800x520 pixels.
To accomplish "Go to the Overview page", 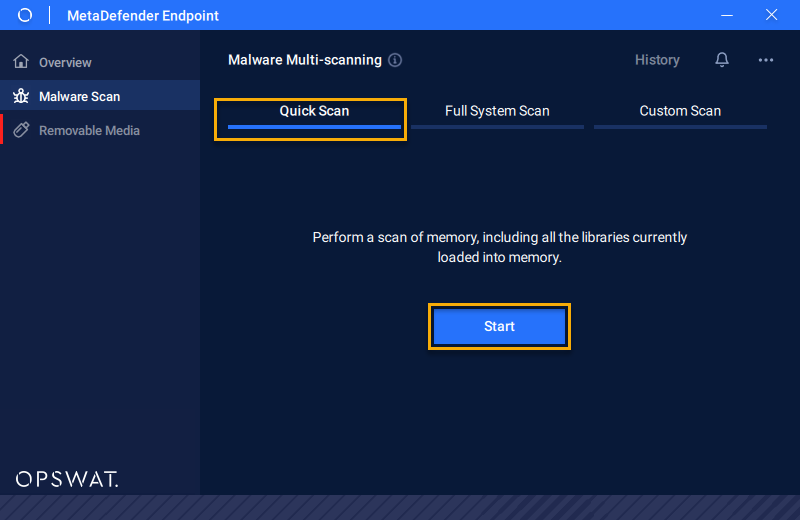I will click(100, 62).
